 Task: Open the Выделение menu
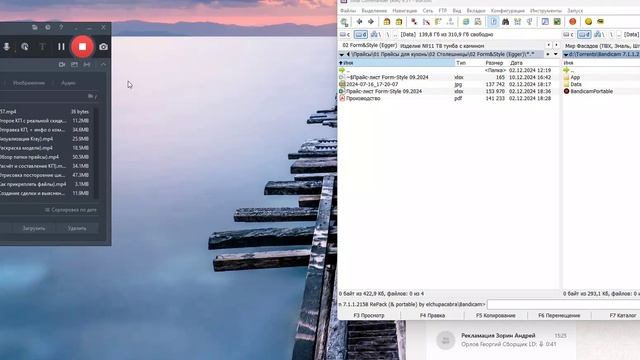[x=374, y=11]
